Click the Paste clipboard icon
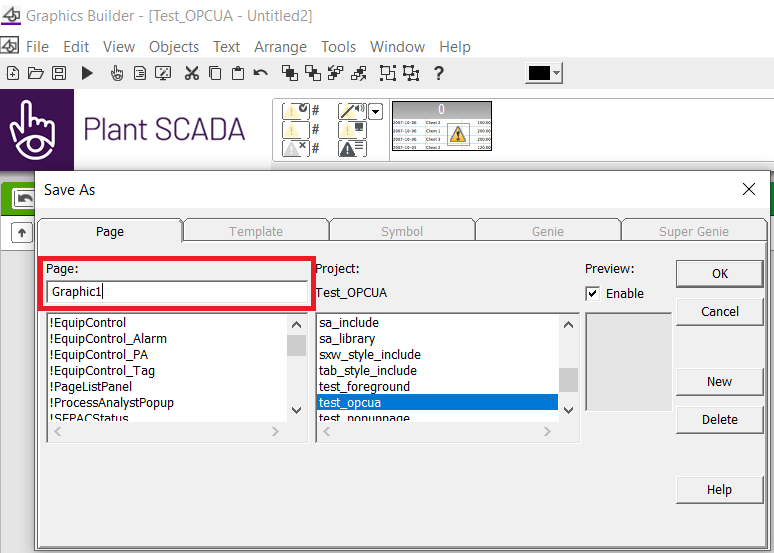Image resolution: width=774 pixels, height=553 pixels. click(238, 73)
